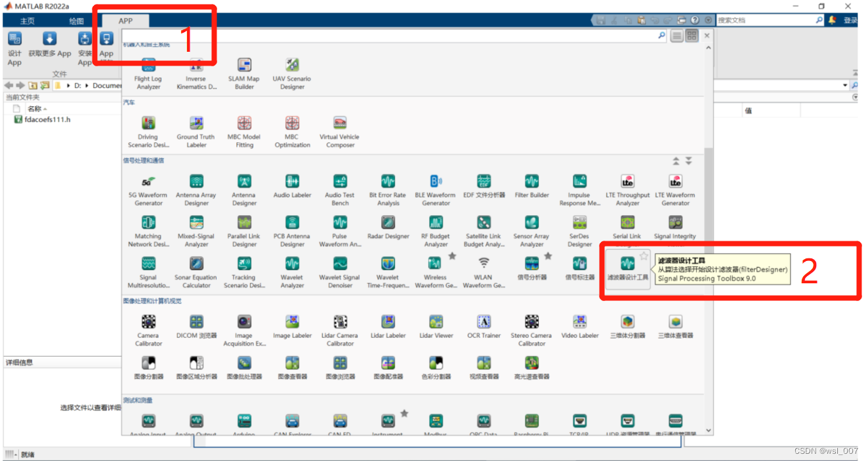Image resolution: width=868 pixels, height=461 pixels.
Task: Open UAV Scenario Designer app
Action: [x=292, y=73]
